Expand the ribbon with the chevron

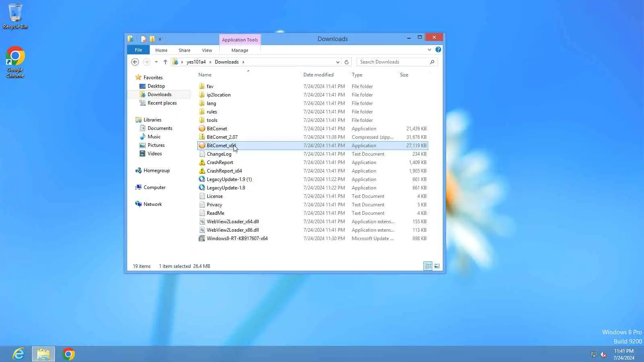[x=429, y=50]
